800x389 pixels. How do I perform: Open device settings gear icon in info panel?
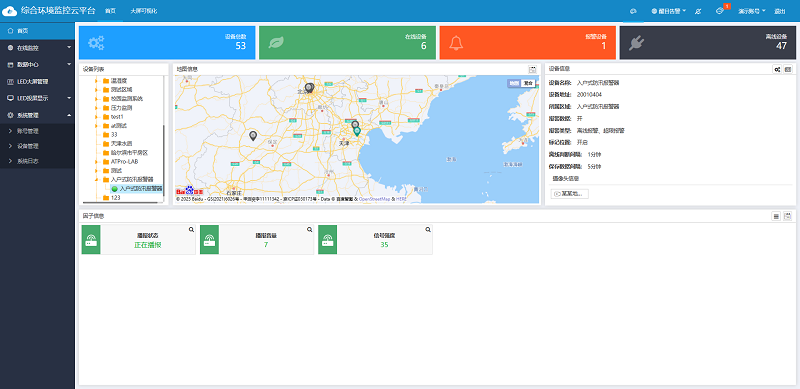click(777, 69)
